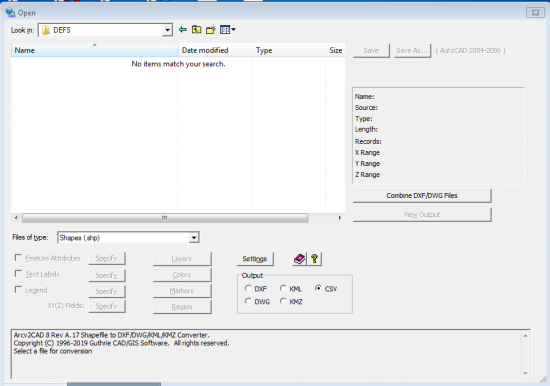Click the Markers button
The height and width of the screenshot is (386, 550).
[182, 291]
